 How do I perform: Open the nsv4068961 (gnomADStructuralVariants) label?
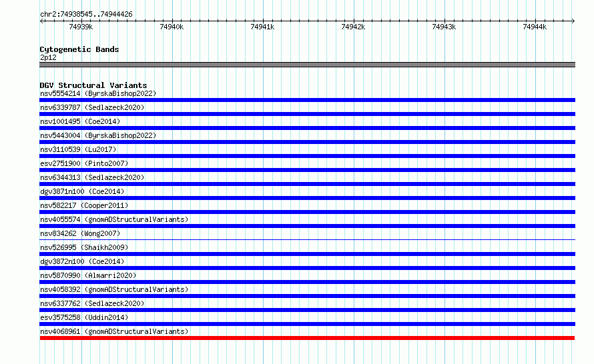(114, 331)
